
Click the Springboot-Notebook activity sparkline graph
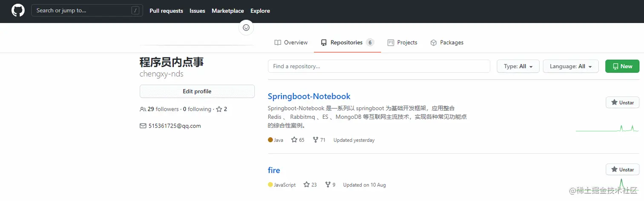click(x=607, y=128)
